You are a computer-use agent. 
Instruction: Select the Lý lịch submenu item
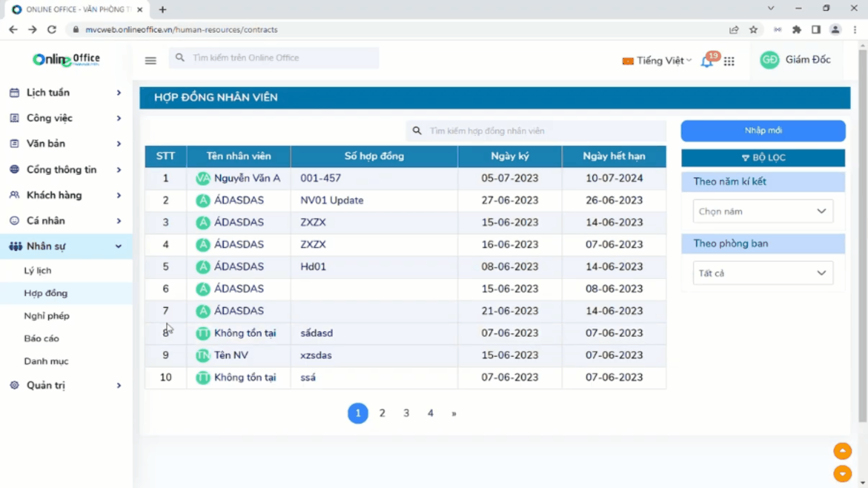click(x=38, y=271)
